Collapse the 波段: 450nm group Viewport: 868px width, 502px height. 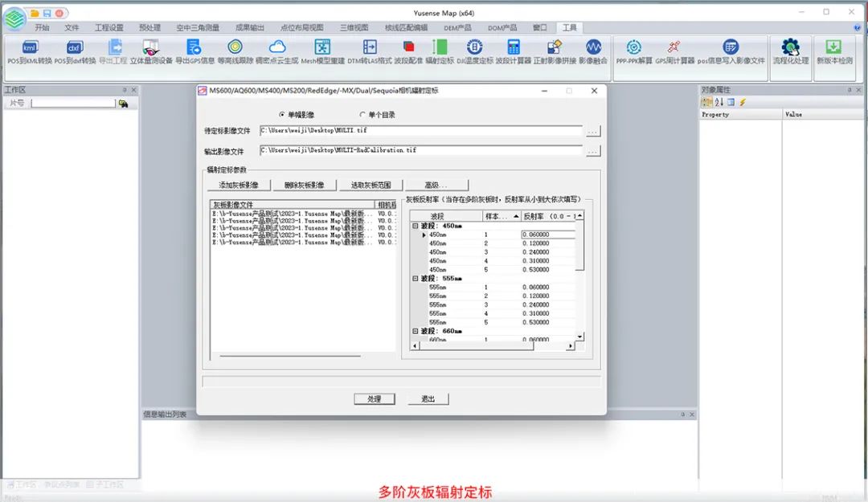[x=416, y=226]
